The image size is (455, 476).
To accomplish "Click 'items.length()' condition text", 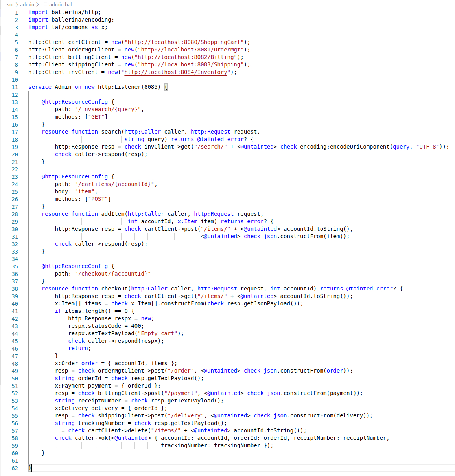I will coord(88,311).
